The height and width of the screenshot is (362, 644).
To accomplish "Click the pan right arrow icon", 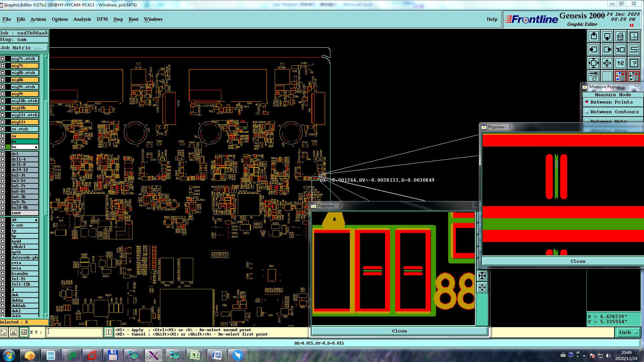I will (607, 50).
